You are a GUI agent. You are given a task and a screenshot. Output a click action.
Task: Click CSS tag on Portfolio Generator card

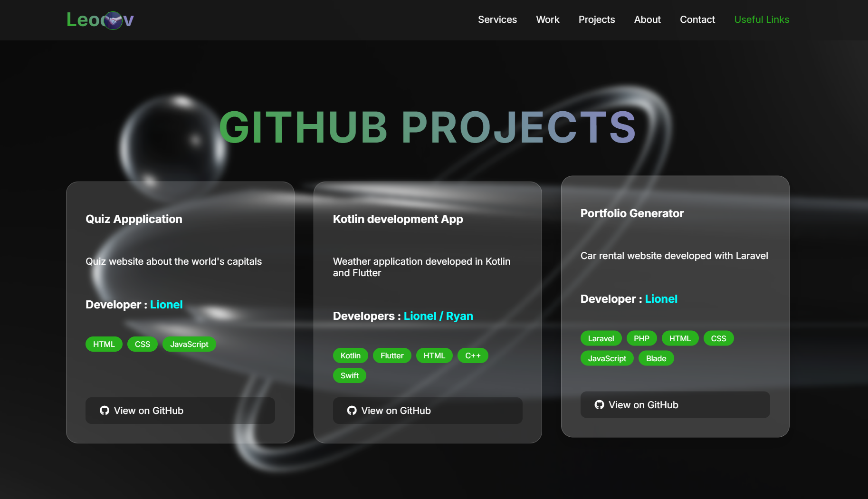tap(718, 338)
